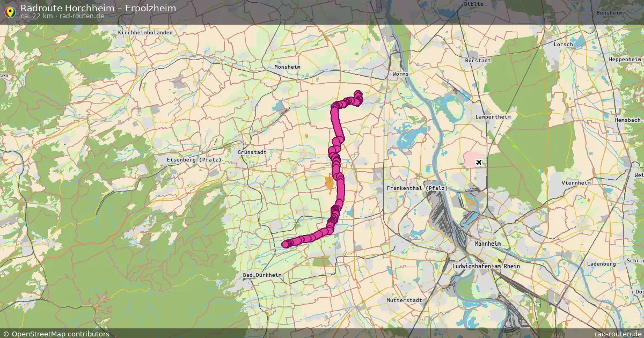Click the Mutterstadt label

point(404,300)
